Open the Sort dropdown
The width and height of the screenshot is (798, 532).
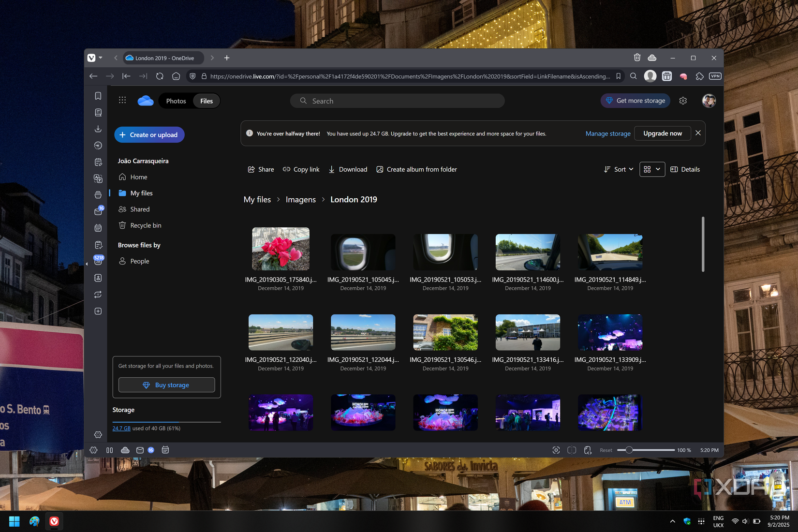point(619,169)
